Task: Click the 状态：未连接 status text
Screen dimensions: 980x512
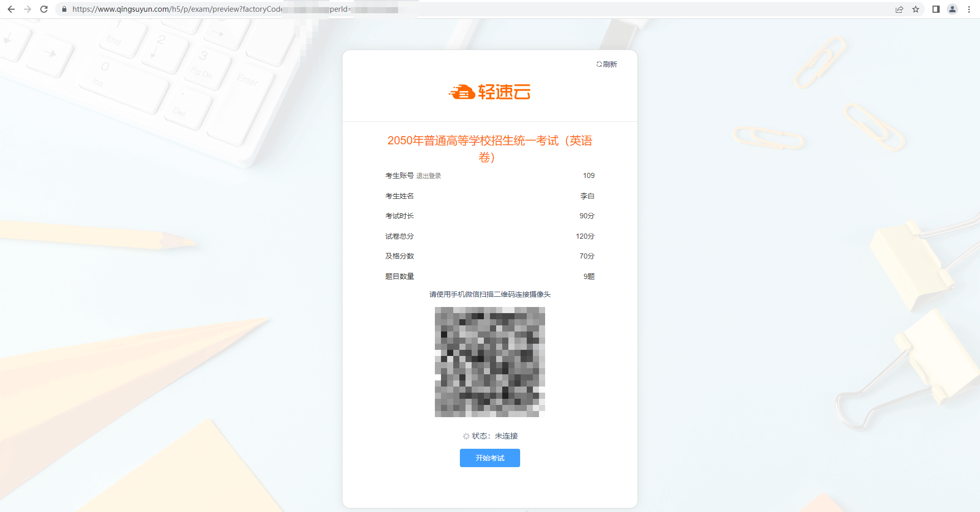Action: [x=495, y=436]
